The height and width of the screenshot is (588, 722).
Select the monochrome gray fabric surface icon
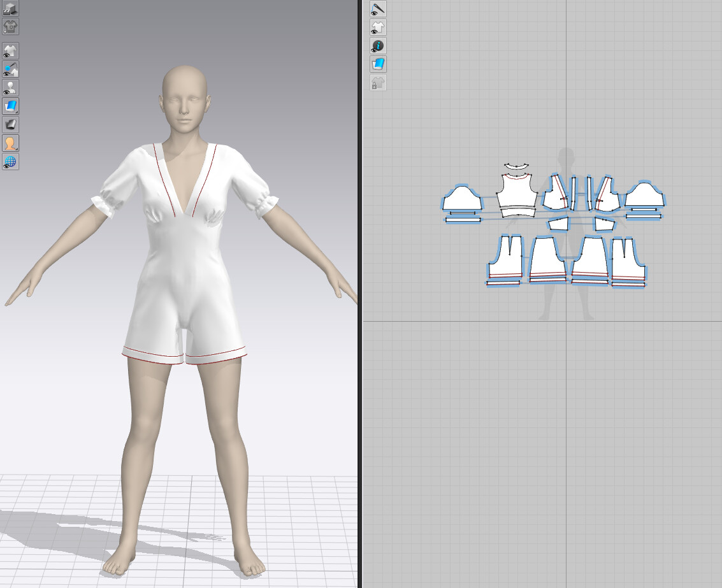pyautogui.click(x=10, y=124)
